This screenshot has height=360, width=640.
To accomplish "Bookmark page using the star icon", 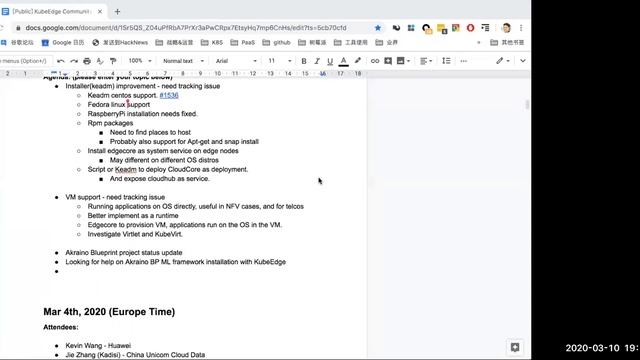I will tap(378, 28).
